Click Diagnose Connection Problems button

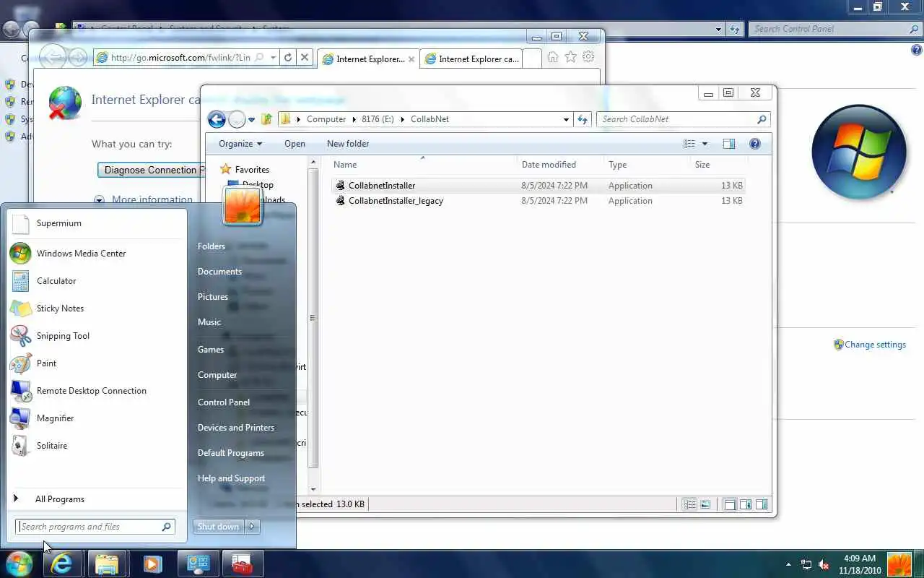click(151, 171)
